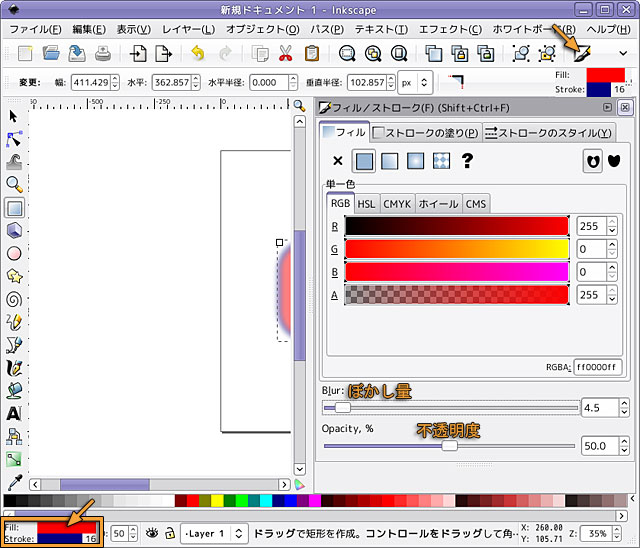
Task: Switch to the HSL color tab
Action: pos(367,204)
